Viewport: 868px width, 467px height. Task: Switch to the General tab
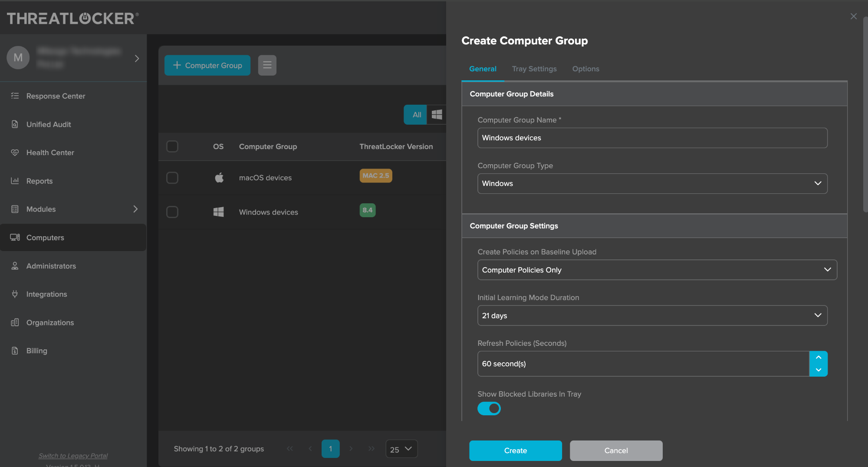pos(483,69)
